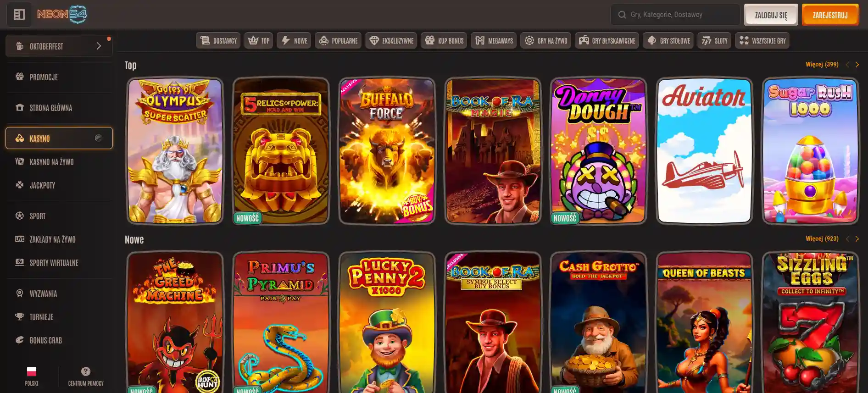Image resolution: width=868 pixels, height=393 pixels.
Task: Open the Centrum Pomocy help icon
Action: tap(86, 371)
